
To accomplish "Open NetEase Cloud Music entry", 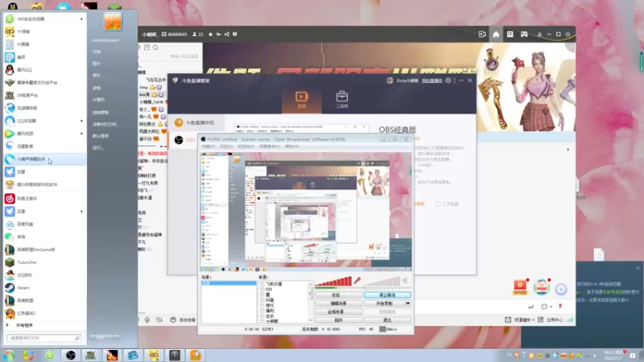I will click(44, 199).
